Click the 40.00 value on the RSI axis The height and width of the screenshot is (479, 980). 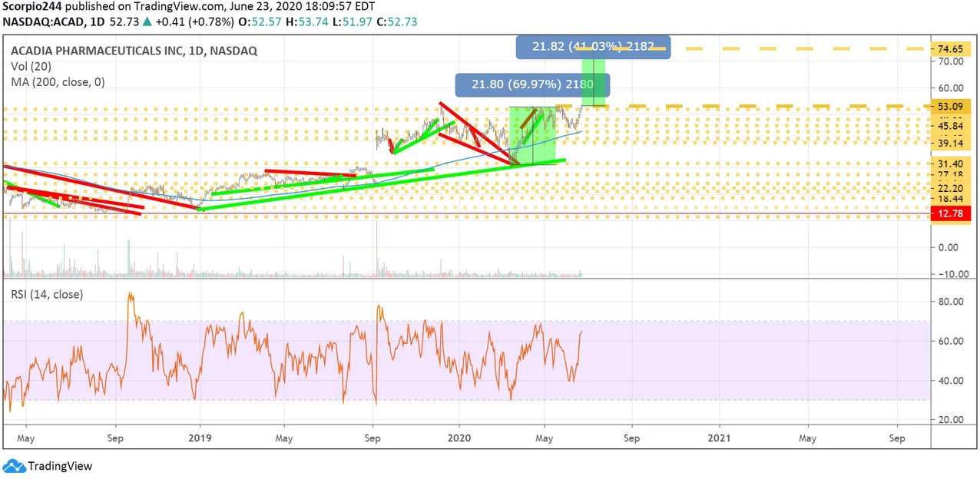950,380
